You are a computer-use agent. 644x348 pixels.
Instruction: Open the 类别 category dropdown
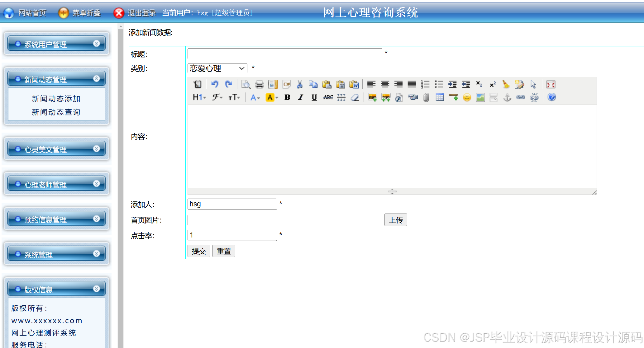217,68
